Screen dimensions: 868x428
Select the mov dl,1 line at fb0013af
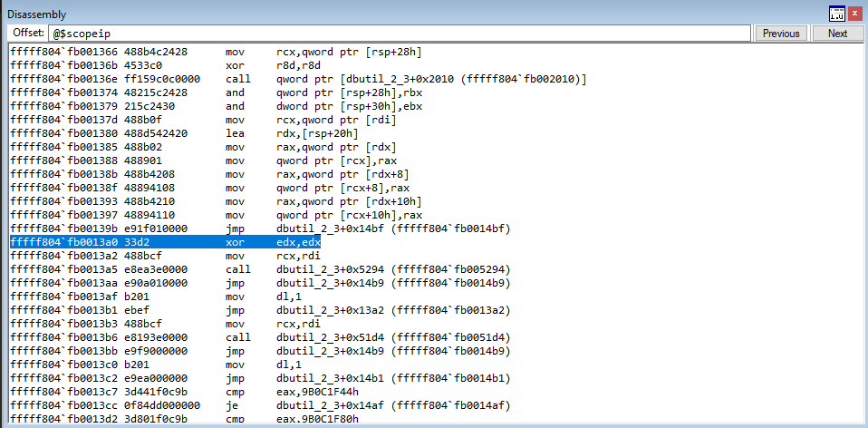click(155, 297)
